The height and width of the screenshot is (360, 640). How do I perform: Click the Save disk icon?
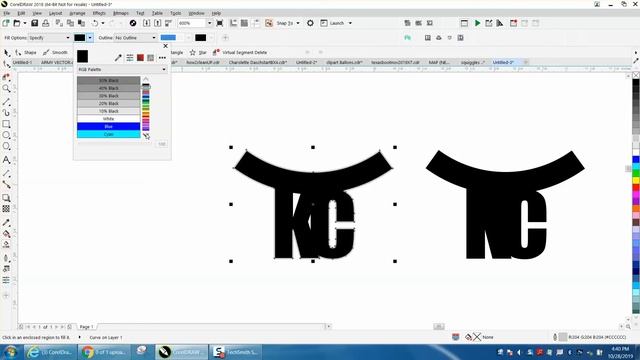35,23
